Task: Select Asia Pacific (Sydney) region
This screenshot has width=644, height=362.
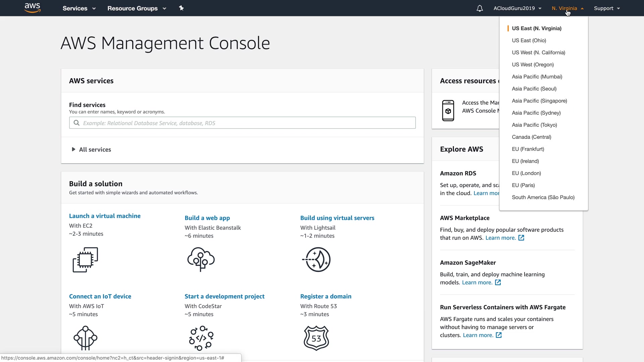Action: [536, 113]
